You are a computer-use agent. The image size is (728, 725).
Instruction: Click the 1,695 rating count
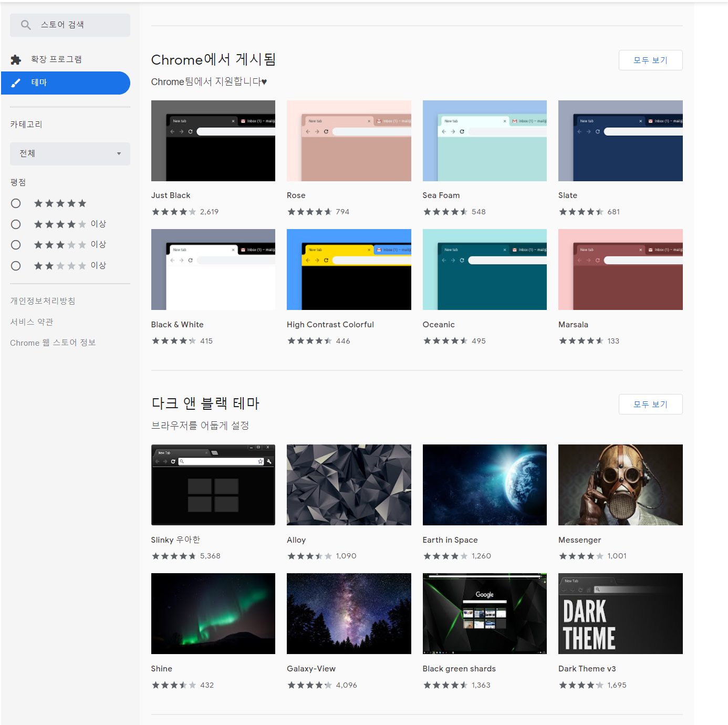point(617,685)
